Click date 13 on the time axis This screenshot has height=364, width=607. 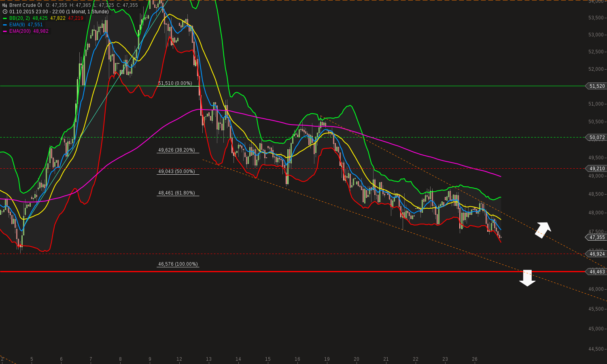tap(208, 359)
